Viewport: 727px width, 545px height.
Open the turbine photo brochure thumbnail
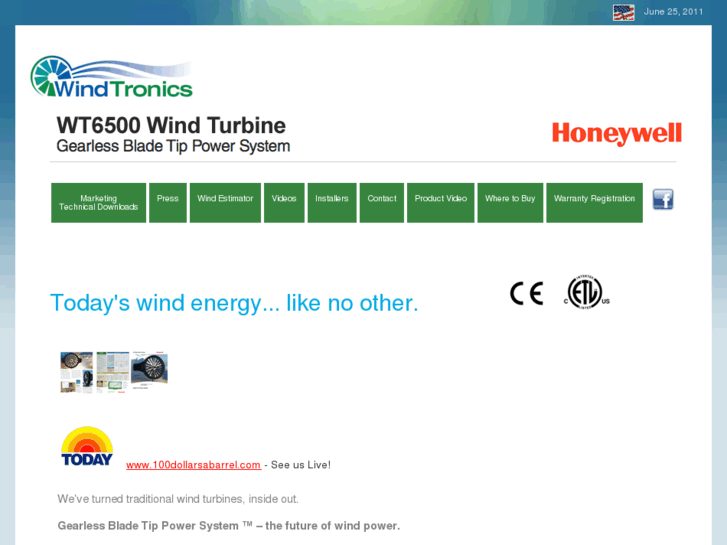coord(149,370)
